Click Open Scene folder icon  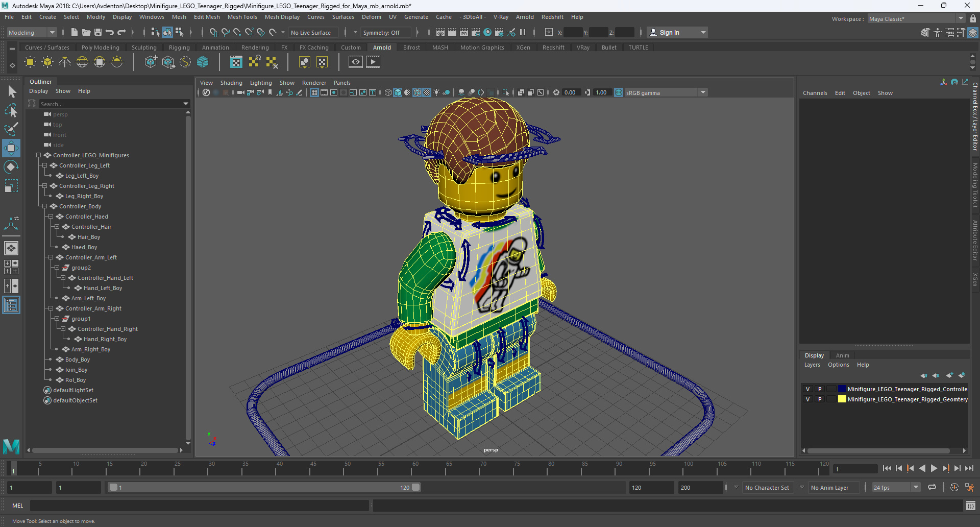click(x=86, y=33)
